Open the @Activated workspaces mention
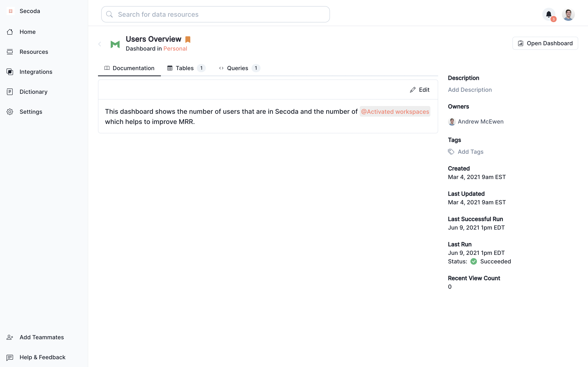The height and width of the screenshot is (367, 588). [395, 111]
